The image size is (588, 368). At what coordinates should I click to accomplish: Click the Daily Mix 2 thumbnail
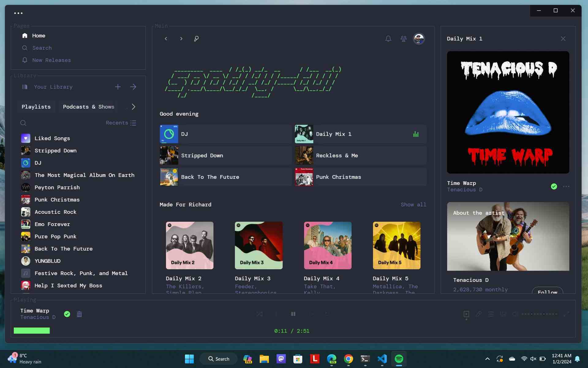pos(190,245)
